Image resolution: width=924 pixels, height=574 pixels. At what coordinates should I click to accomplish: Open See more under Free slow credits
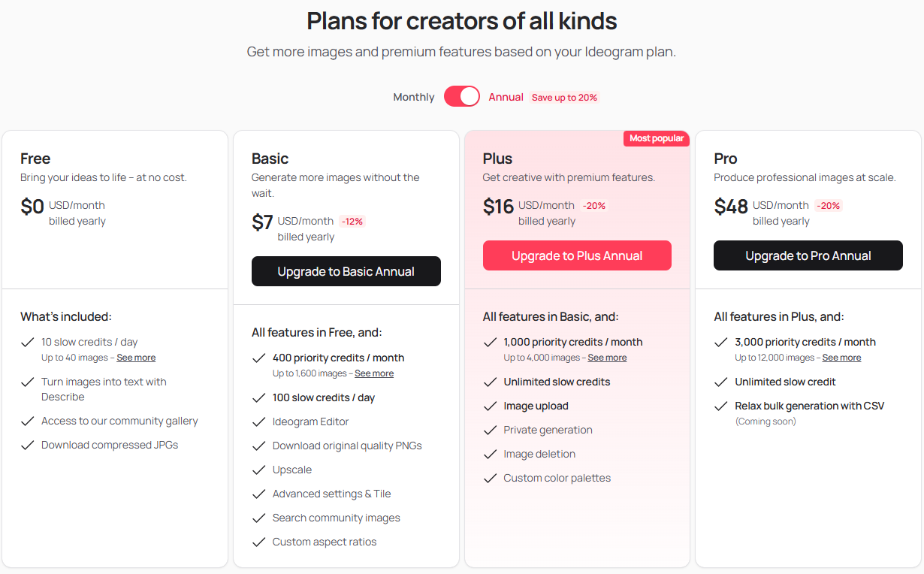[x=136, y=358]
